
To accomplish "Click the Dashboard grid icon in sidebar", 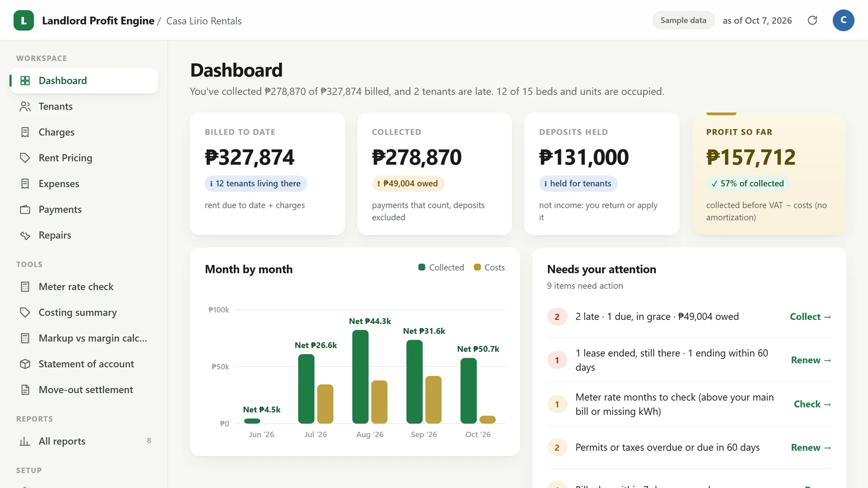I will (x=25, y=80).
